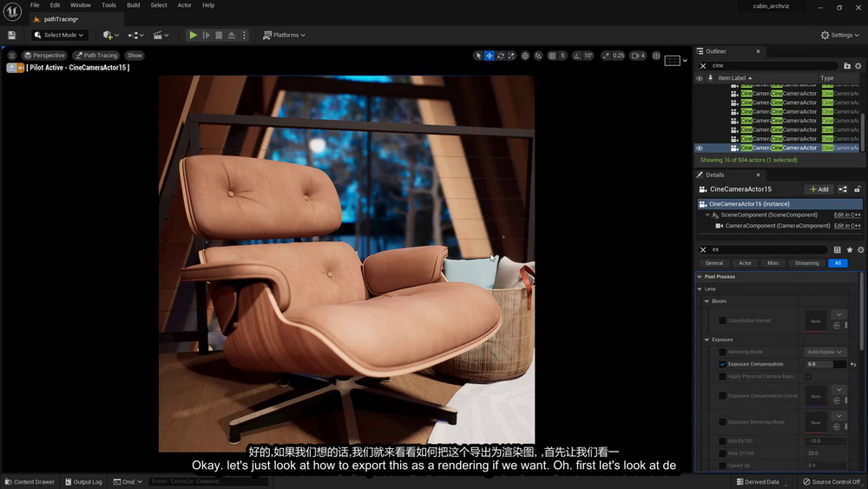
Task: Open Blueprint/add script icon in Details
Action: pyautogui.click(x=843, y=188)
